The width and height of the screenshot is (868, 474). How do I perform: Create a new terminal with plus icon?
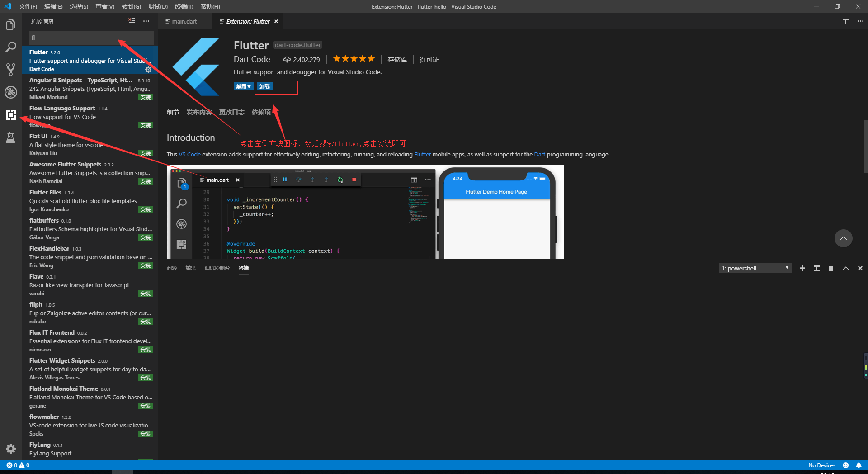(802, 268)
